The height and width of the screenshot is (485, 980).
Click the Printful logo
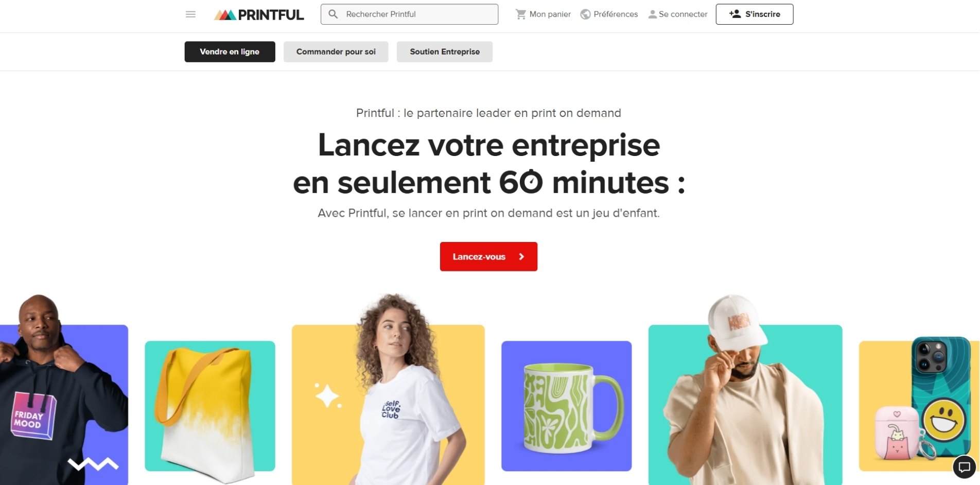tap(259, 14)
